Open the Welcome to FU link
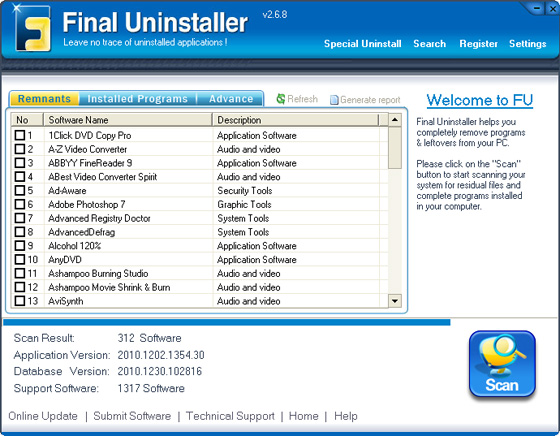 pos(480,100)
